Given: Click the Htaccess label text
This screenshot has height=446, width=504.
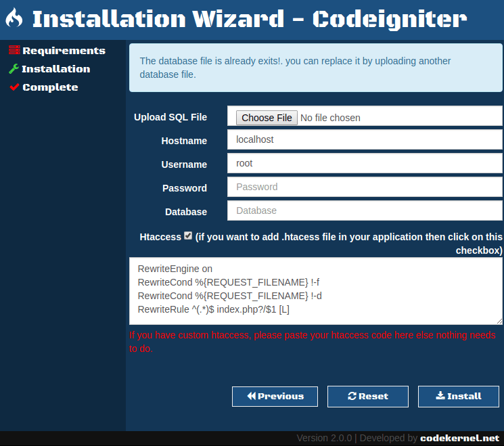Looking at the screenshot, I should click(x=160, y=237).
